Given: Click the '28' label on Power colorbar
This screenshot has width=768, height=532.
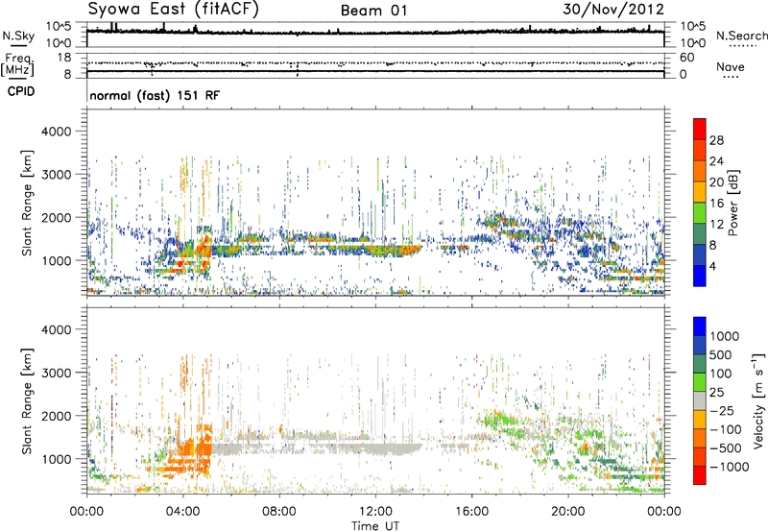Looking at the screenshot, I should pos(716,140).
